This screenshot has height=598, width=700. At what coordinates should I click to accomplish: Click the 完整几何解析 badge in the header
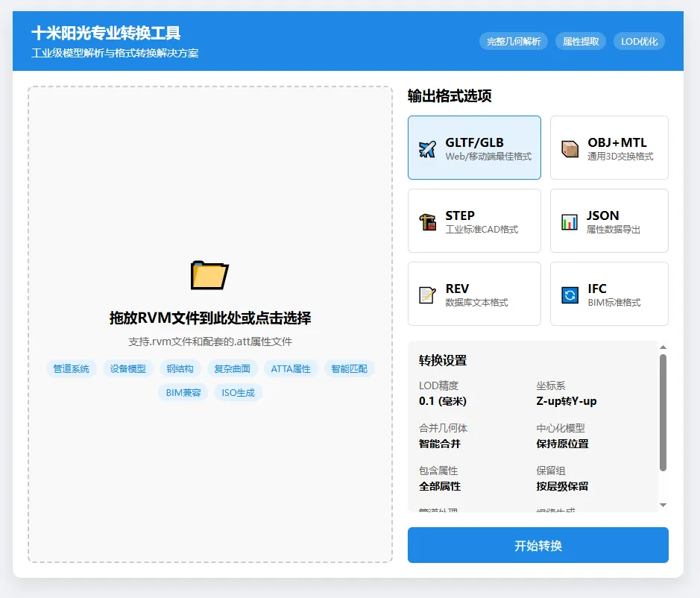coord(513,41)
